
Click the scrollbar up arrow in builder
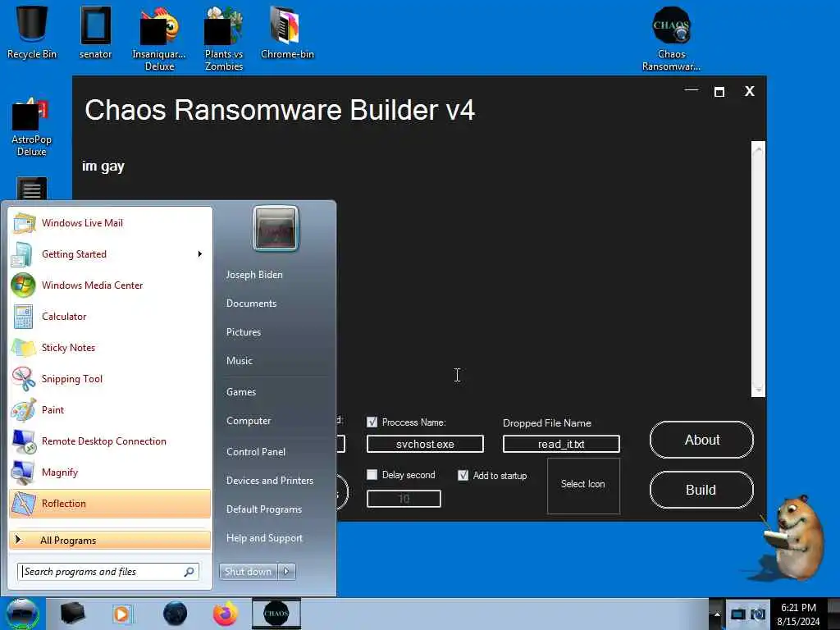click(758, 149)
